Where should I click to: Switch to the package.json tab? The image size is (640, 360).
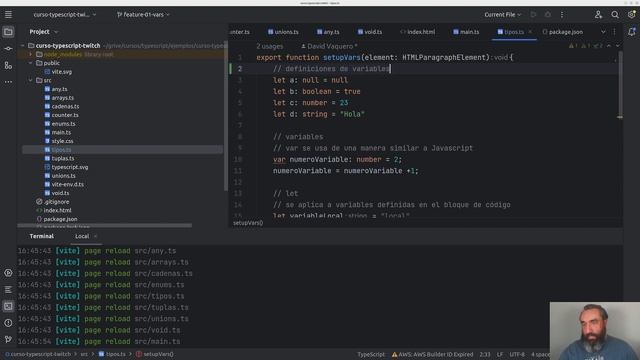[x=562, y=32]
